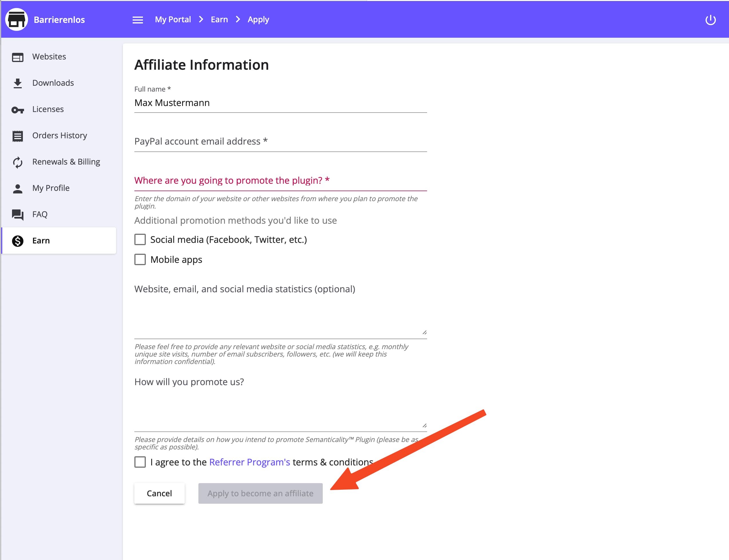Open the FAQ section
This screenshot has height=560, width=729.
coord(39,214)
